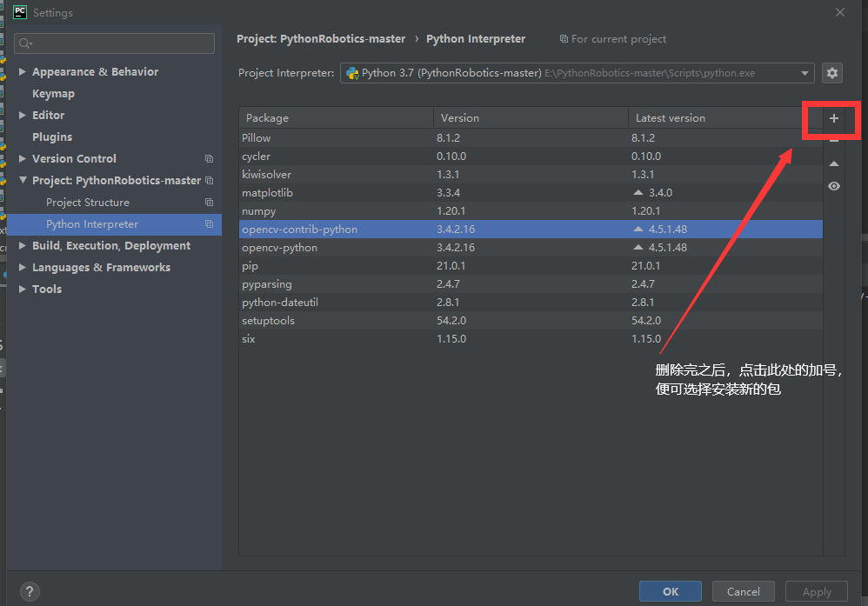Viewport: 868px width, 606px height.
Task: Click the minus icon to uninstall selected package
Action: tap(832, 141)
